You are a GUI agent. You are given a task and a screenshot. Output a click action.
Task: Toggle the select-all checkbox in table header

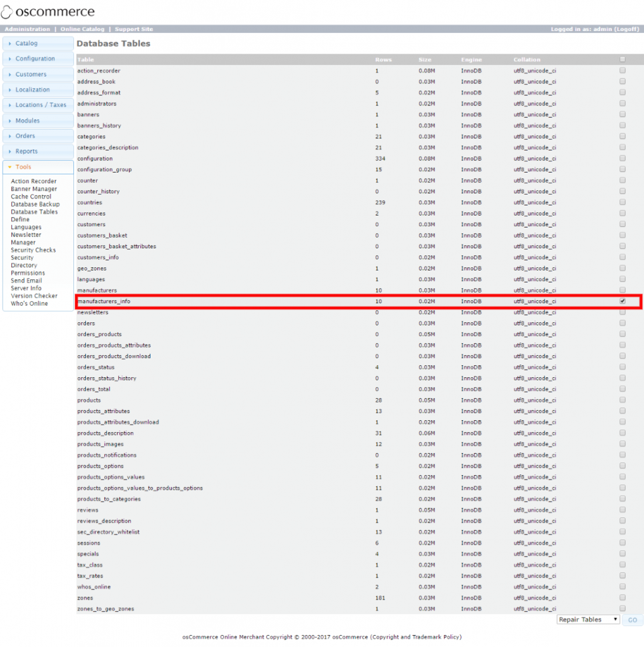coord(623,59)
